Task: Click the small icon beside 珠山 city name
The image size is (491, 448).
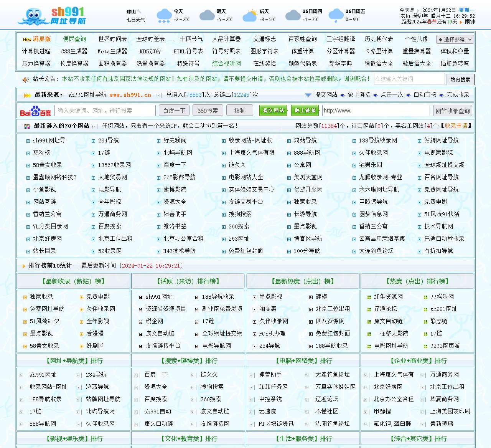Action: (140, 12)
